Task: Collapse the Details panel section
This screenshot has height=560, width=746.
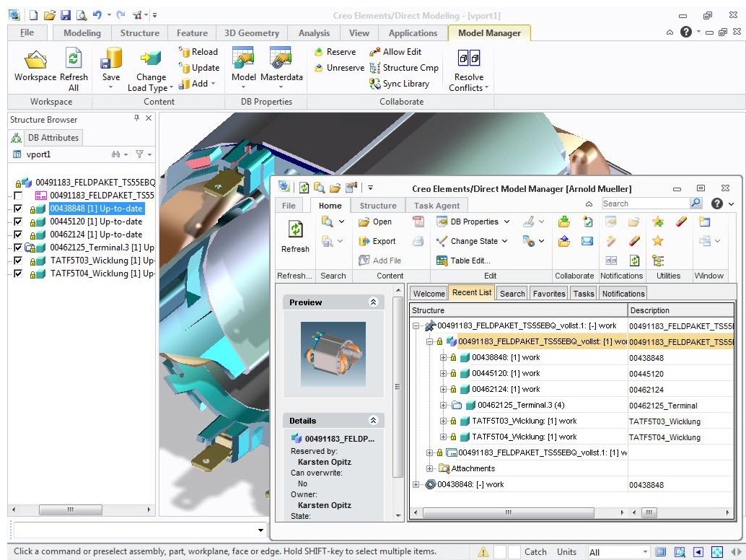Action: [374, 421]
